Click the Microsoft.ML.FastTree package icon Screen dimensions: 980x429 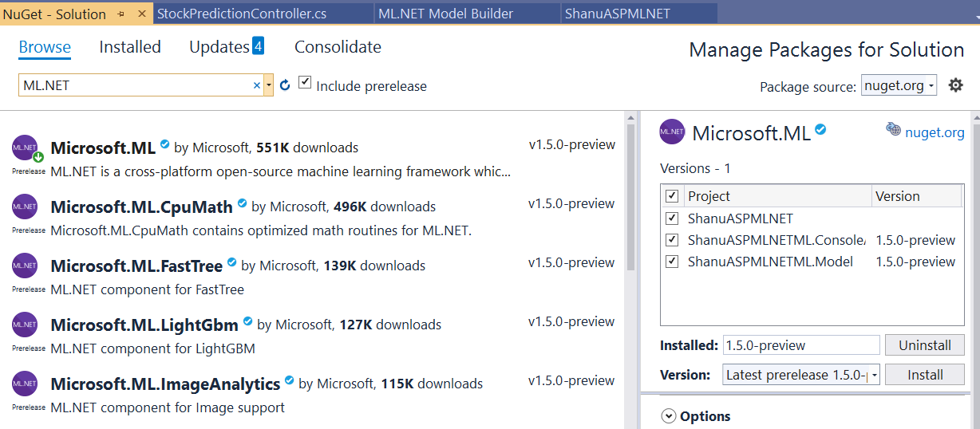(25, 266)
